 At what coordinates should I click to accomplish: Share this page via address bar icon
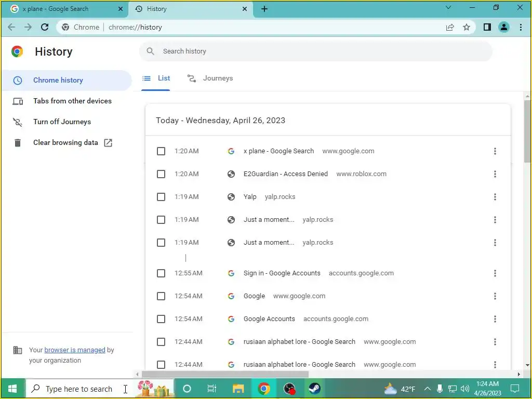pos(450,27)
